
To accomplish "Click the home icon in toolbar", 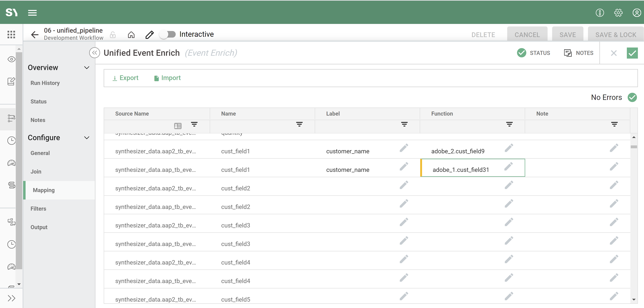I will pyautogui.click(x=131, y=35).
